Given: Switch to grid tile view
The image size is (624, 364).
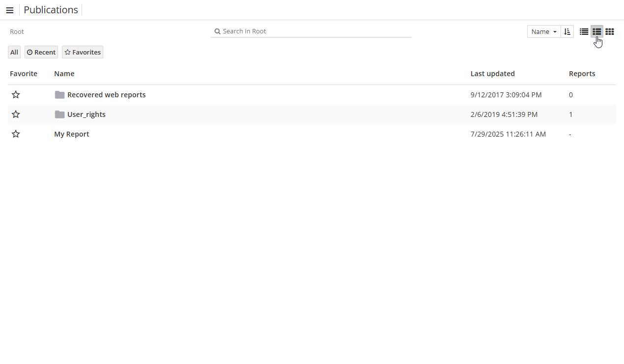Looking at the screenshot, I should (609, 31).
